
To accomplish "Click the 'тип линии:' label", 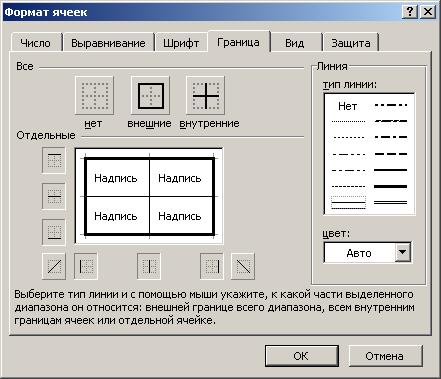I will [350, 84].
